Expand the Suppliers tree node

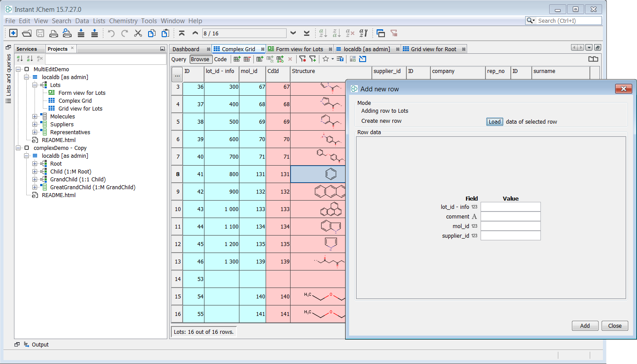[x=35, y=125]
